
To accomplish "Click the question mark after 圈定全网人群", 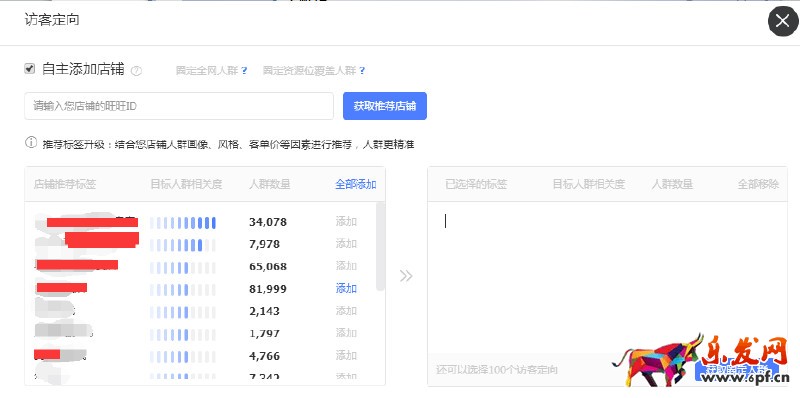I will click(244, 70).
